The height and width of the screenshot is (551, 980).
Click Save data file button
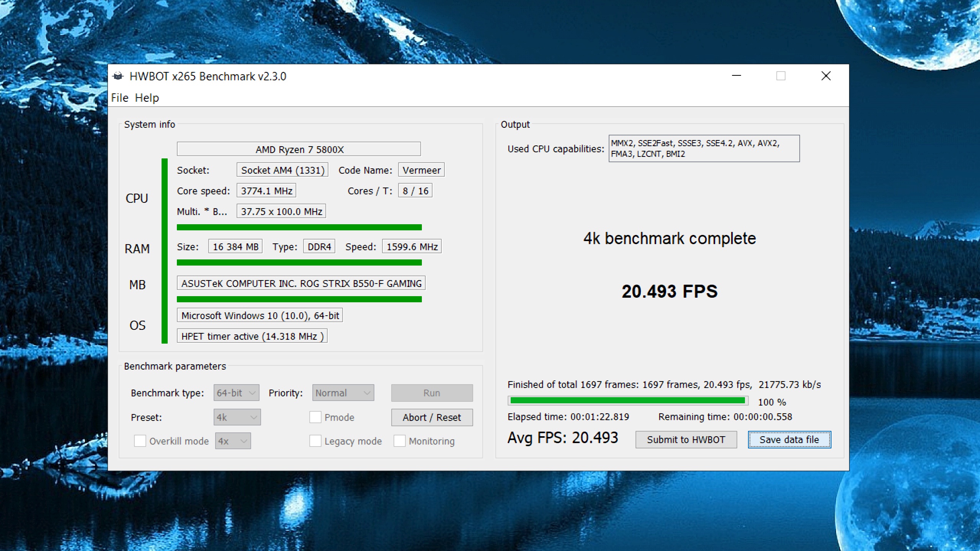coord(789,440)
